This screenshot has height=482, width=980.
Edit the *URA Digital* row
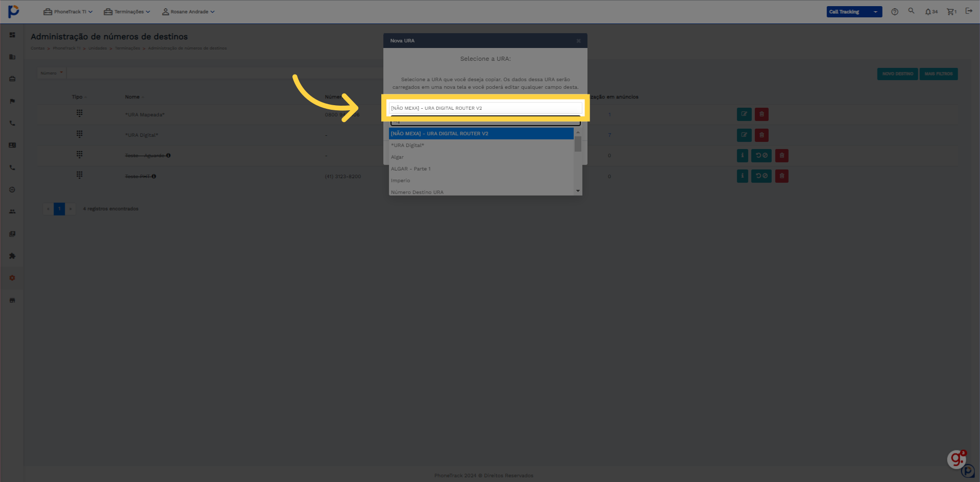(x=744, y=135)
